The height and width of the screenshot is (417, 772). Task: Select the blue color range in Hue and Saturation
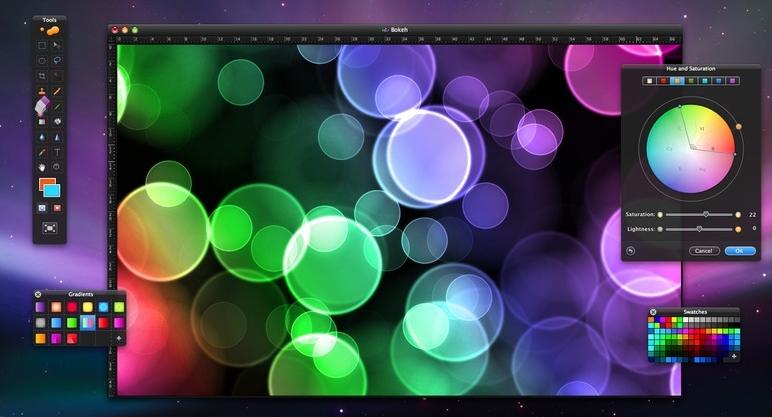point(718,80)
